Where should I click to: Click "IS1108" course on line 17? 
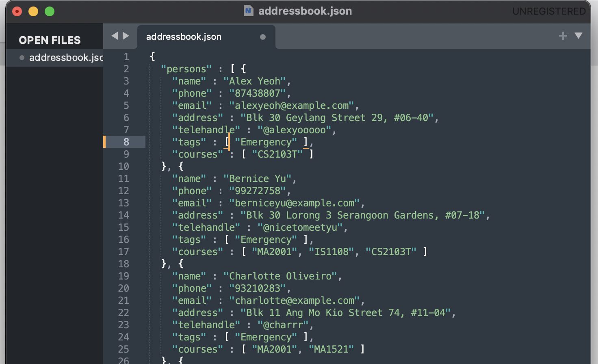click(331, 251)
